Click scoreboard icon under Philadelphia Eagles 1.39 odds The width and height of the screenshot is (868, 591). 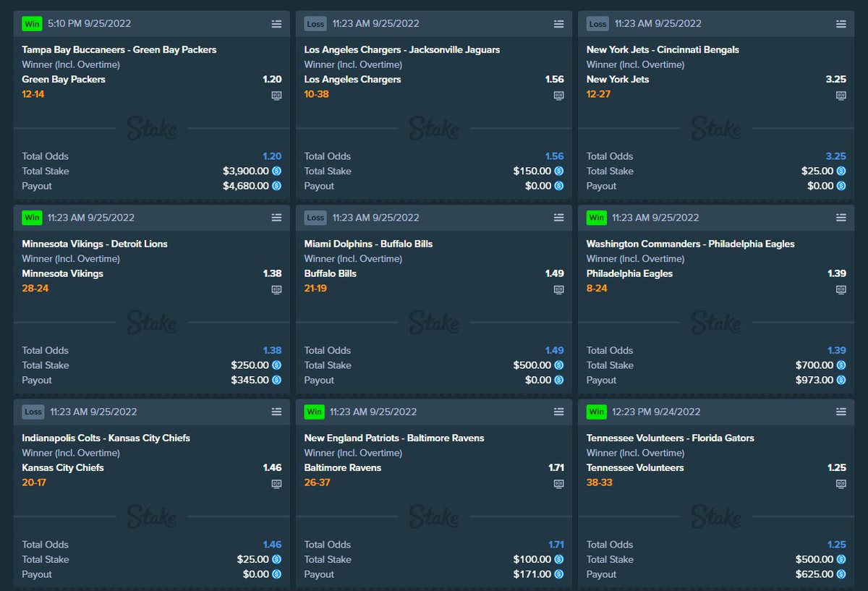tap(841, 289)
